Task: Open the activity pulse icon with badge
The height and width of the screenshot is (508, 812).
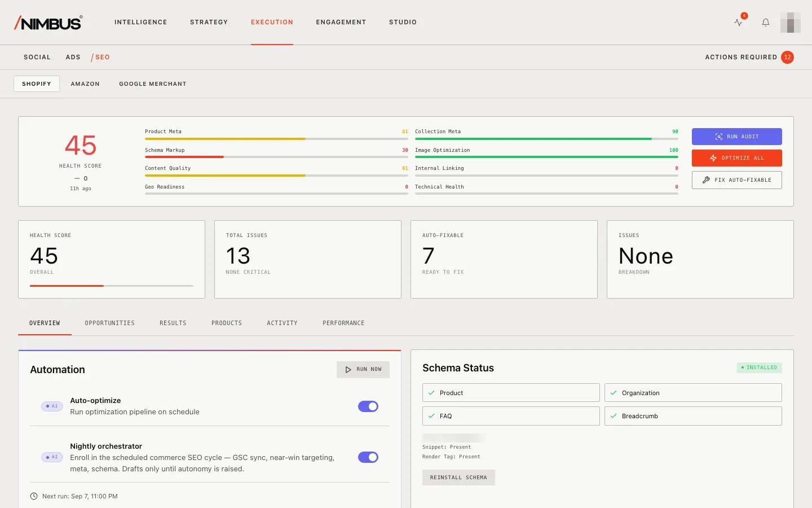Action: coord(739,23)
